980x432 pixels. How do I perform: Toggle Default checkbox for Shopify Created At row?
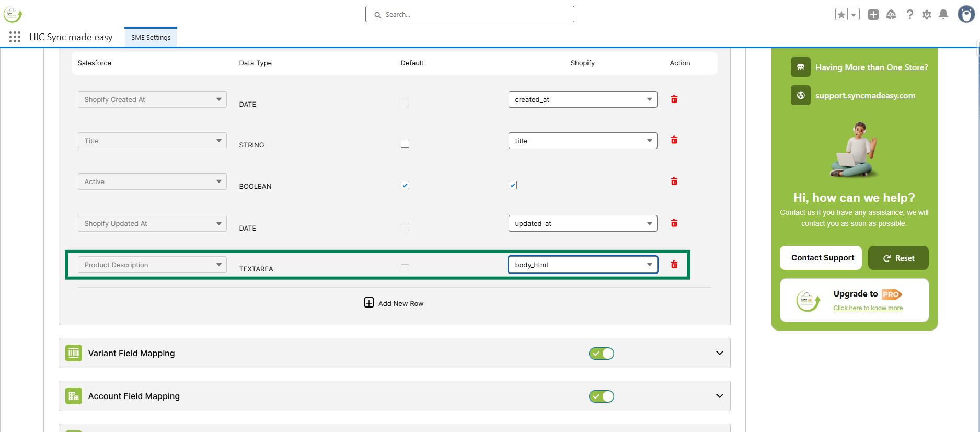click(x=405, y=103)
